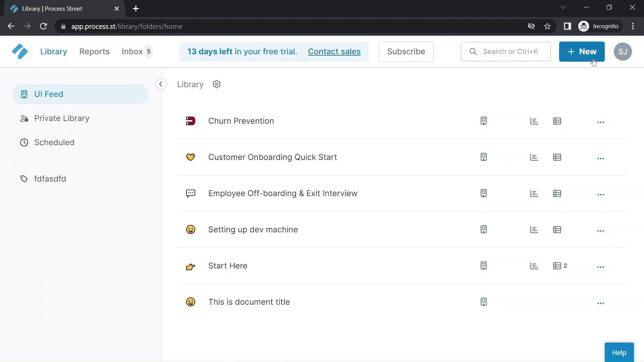
Task: Click the Library settings gear icon
Action: (x=217, y=84)
